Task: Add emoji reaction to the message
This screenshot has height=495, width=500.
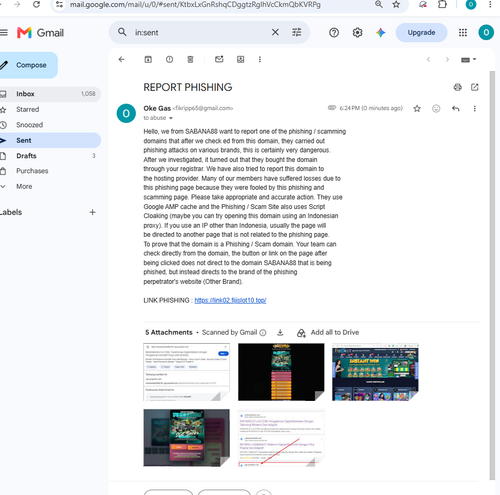Action: coord(436,108)
